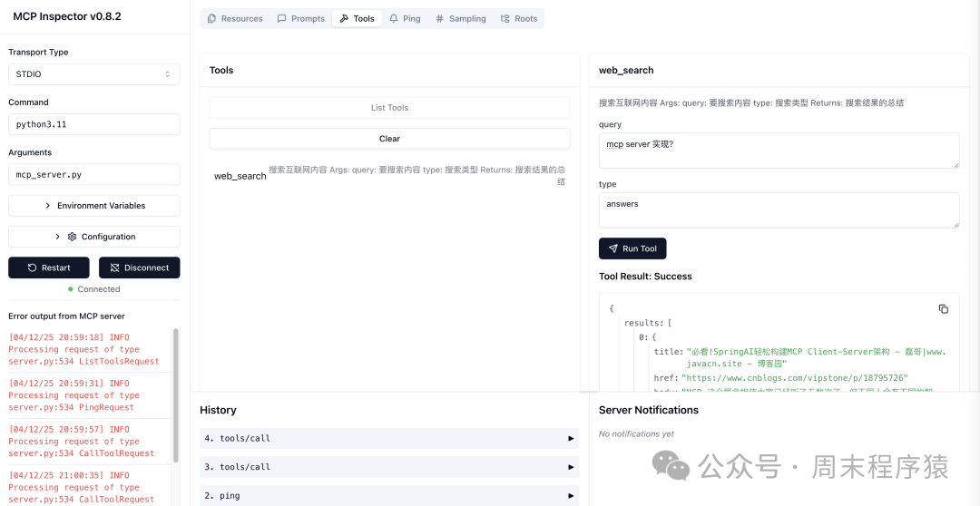Screen dimensions: 980x506
Task: Open the Transport Type STDIO dropdown
Action: [x=93, y=74]
